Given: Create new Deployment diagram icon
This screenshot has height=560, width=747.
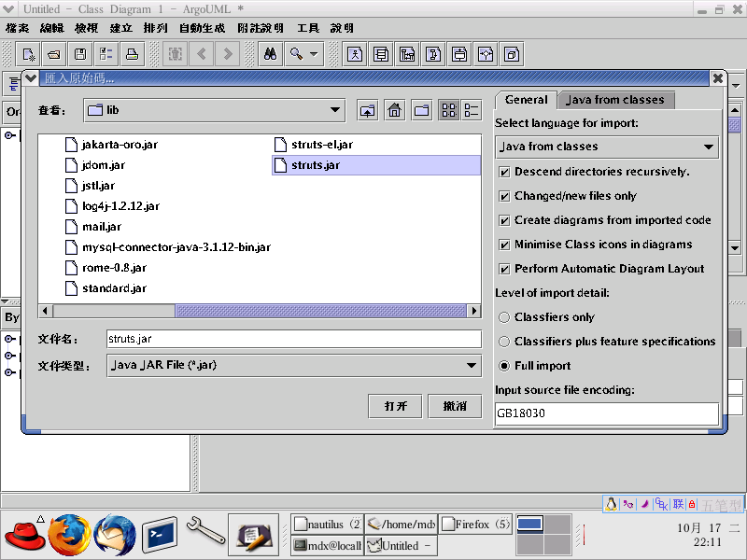Looking at the screenshot, I should point(512,54).
